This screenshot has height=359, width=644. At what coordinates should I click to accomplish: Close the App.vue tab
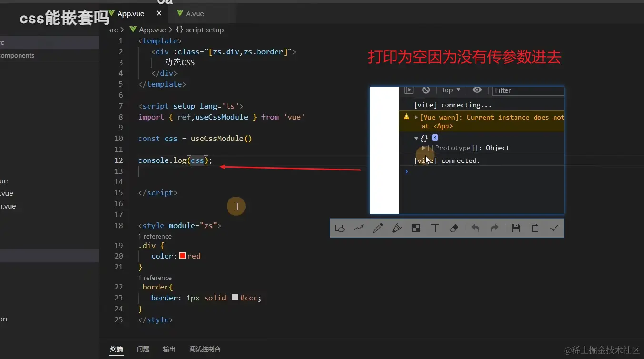coord(159,13)
